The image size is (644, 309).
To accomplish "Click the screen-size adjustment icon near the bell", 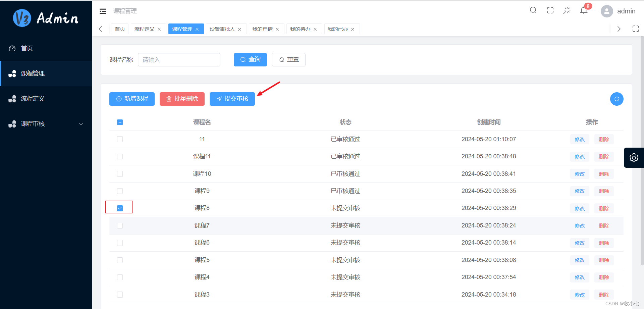I will click(x=567, y=10).
